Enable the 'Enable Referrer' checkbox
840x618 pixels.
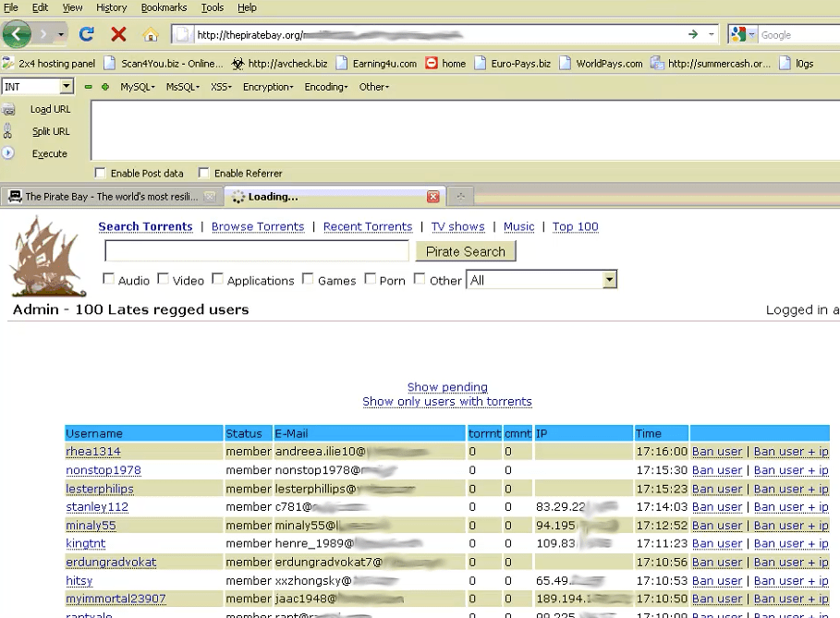(203, 173)
